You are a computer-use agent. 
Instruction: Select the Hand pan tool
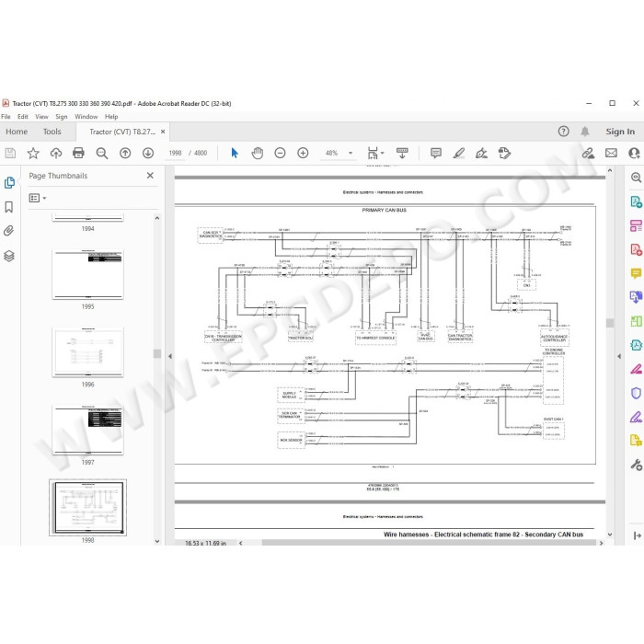tap(257, 154)
